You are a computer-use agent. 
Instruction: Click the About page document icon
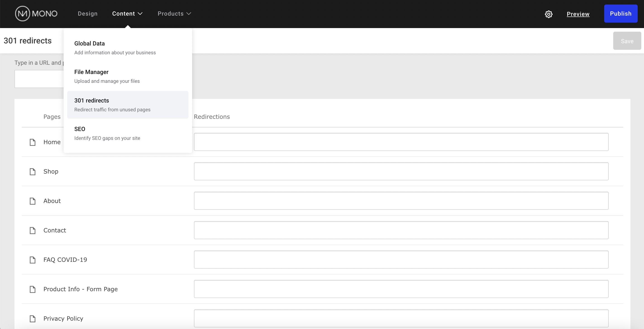point(33,201)
